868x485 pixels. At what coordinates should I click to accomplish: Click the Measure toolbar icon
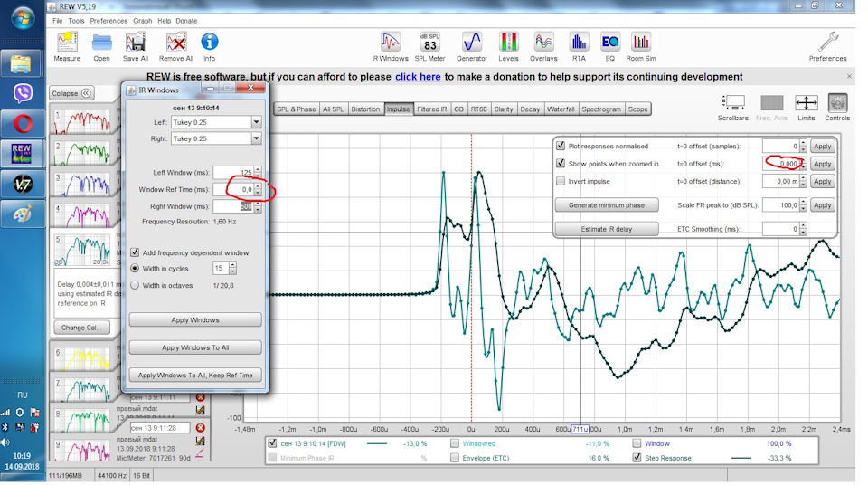(67, 43)
